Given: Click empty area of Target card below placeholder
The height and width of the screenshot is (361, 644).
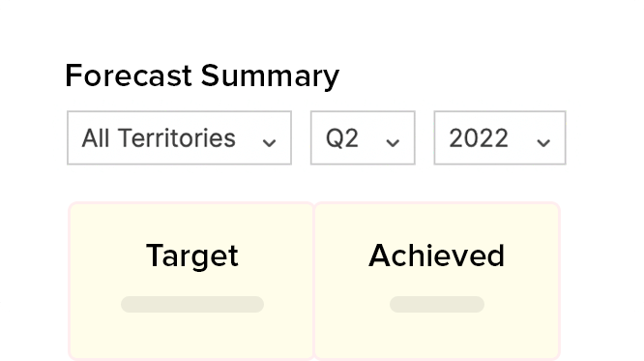Looking at the screenshot, I should pyautogui.click(x=191, y=335).
